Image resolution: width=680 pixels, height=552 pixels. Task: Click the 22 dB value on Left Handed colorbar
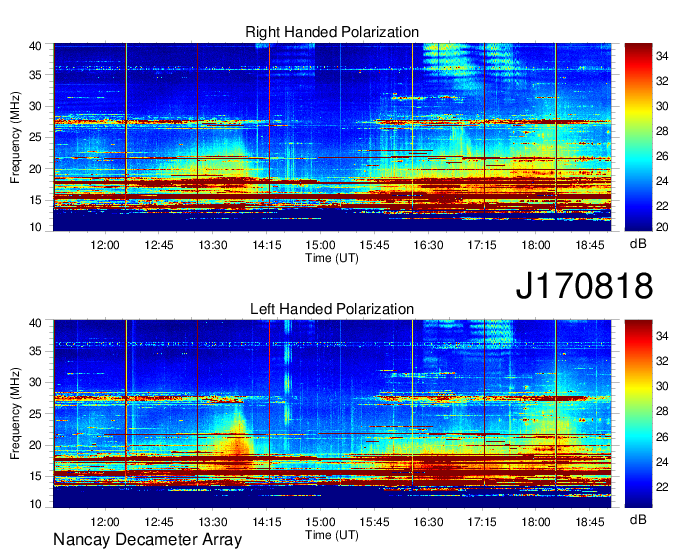click(662, 487)
